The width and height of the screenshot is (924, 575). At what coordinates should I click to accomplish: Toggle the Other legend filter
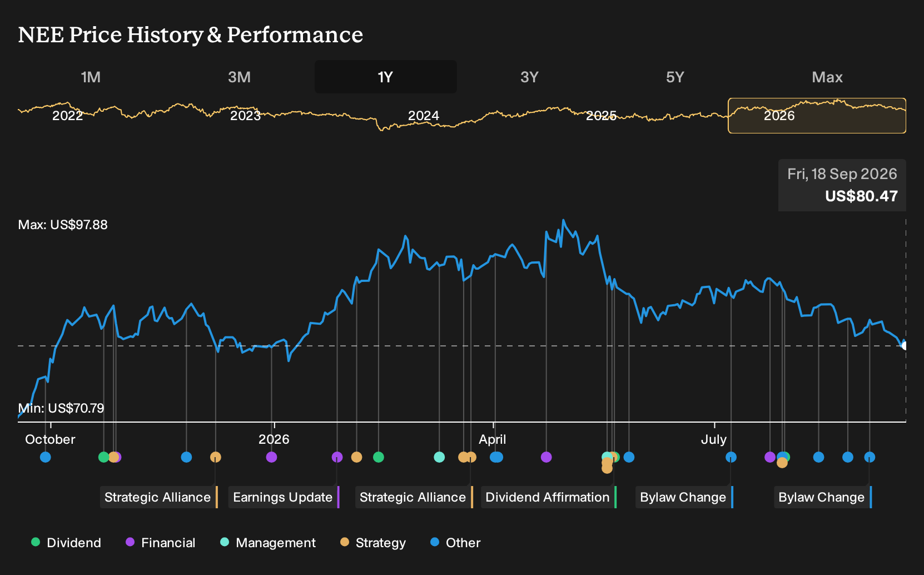click(455, 543)
